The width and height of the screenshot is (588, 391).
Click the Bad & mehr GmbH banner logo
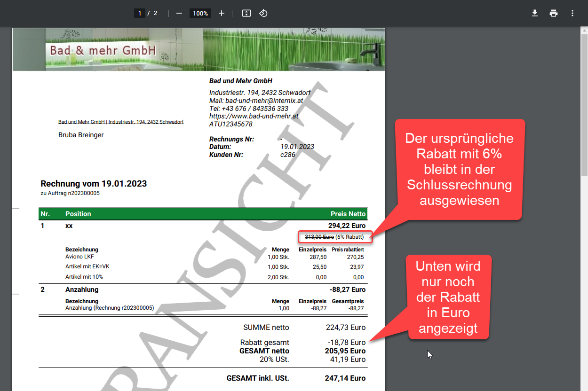[103, 50]
